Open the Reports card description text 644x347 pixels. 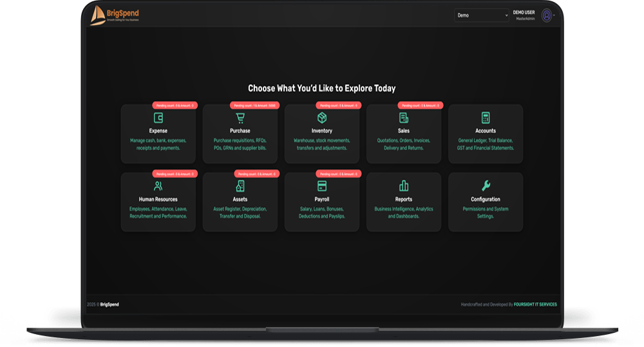pos(403,212)
